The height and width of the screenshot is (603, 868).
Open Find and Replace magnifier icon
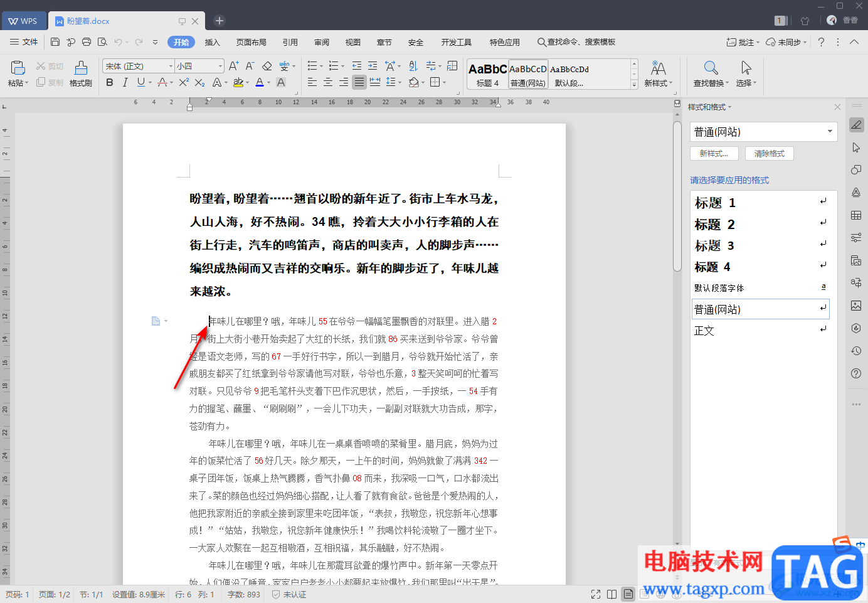tap(711, 68)
